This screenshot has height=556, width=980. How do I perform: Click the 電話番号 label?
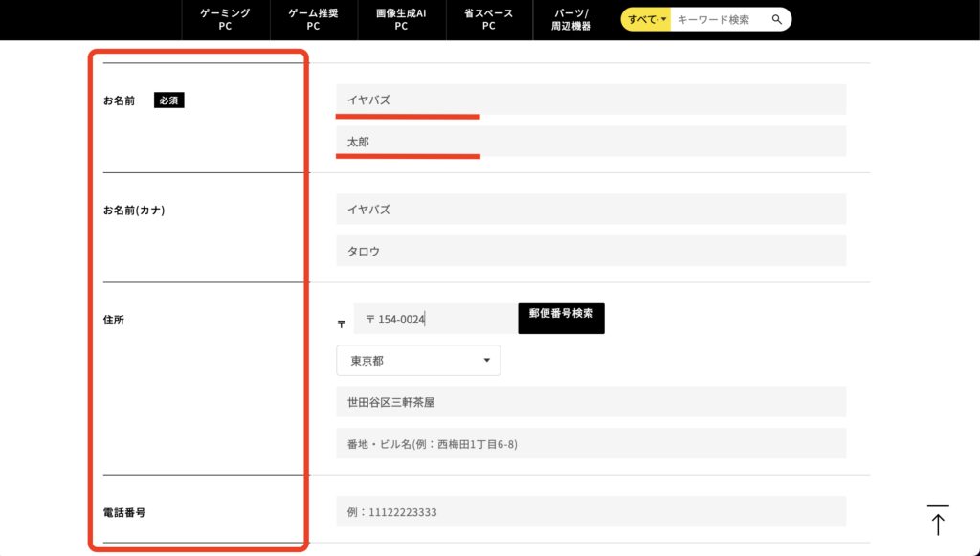click(124, 512)
